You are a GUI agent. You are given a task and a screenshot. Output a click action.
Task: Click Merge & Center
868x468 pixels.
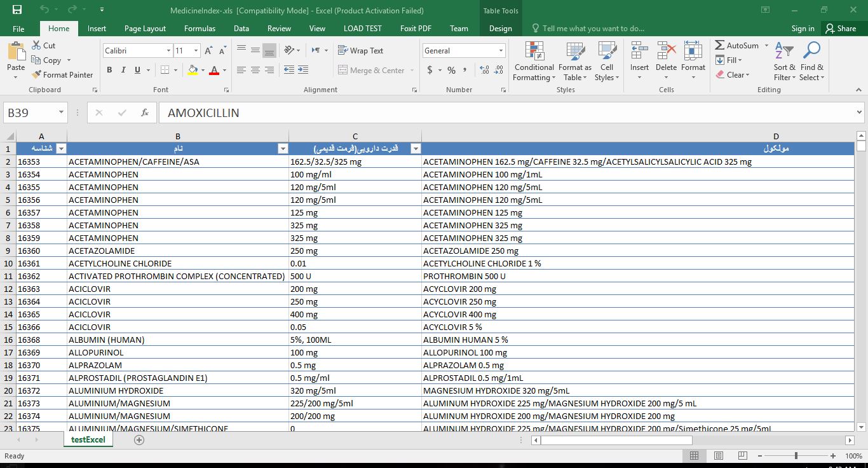coord(372,71)
